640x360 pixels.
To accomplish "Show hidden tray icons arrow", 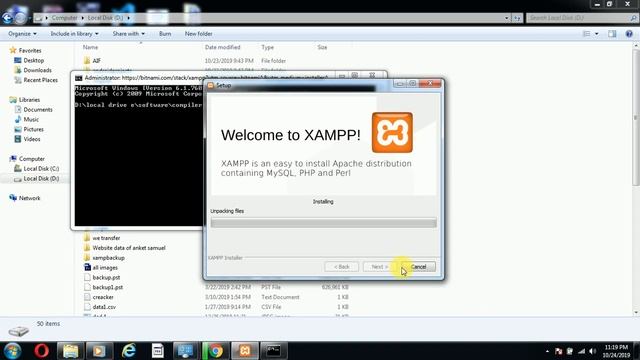I will point(547,351).
